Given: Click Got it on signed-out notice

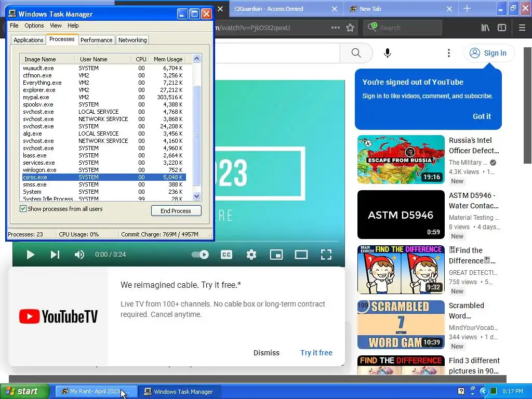Looking at the screenshot, I should tap(482, 116).
